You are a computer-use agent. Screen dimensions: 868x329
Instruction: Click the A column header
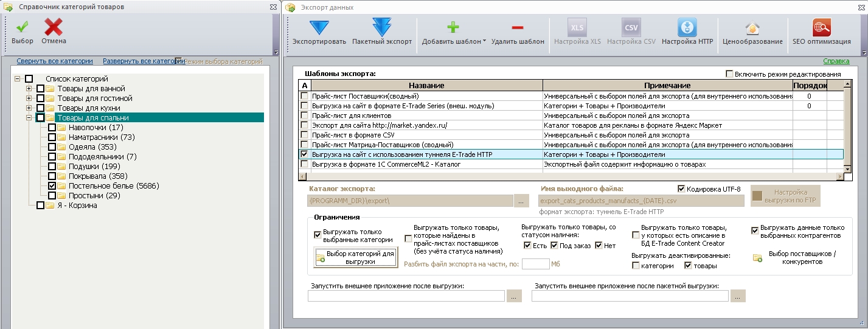[304, 86]
